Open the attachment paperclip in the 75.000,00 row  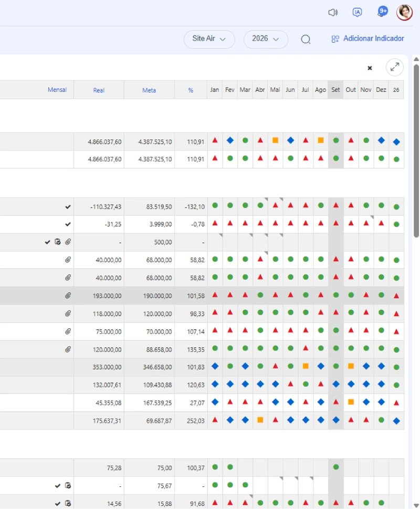[68, 331]
